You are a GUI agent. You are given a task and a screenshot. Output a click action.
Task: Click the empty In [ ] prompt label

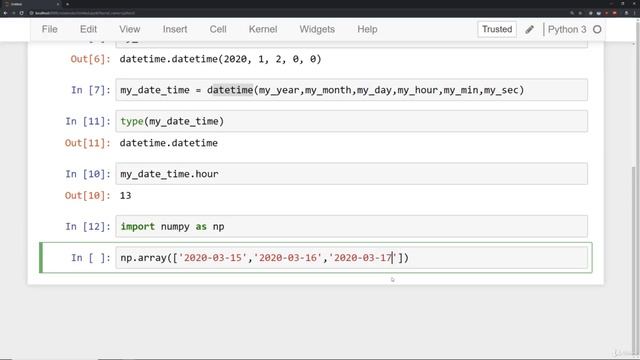pyautogui.click(x=91, y=258)
